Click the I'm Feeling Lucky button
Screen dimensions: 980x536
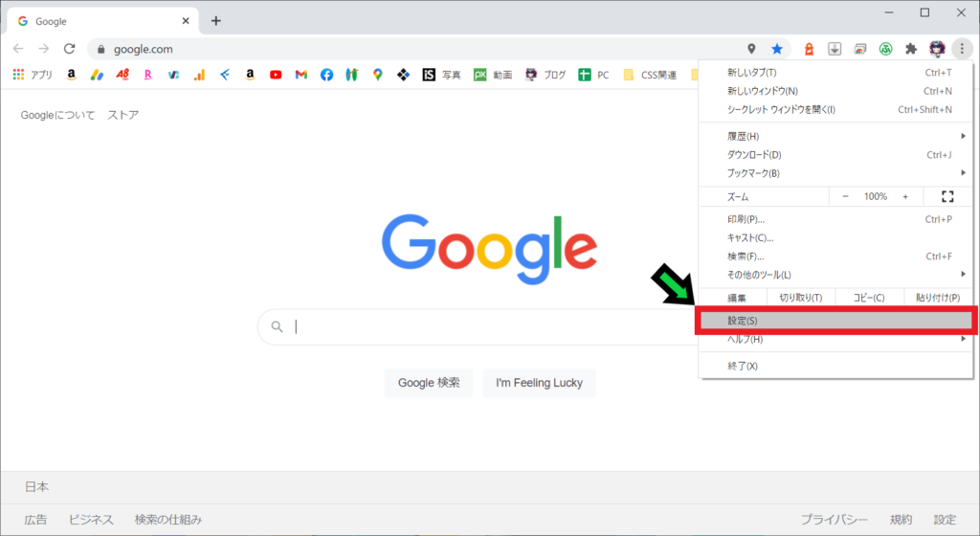coord(539,383)
